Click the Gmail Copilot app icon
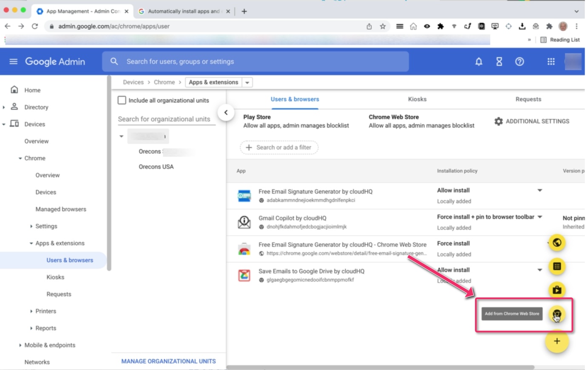588x370 pixels. click(244, 222)
